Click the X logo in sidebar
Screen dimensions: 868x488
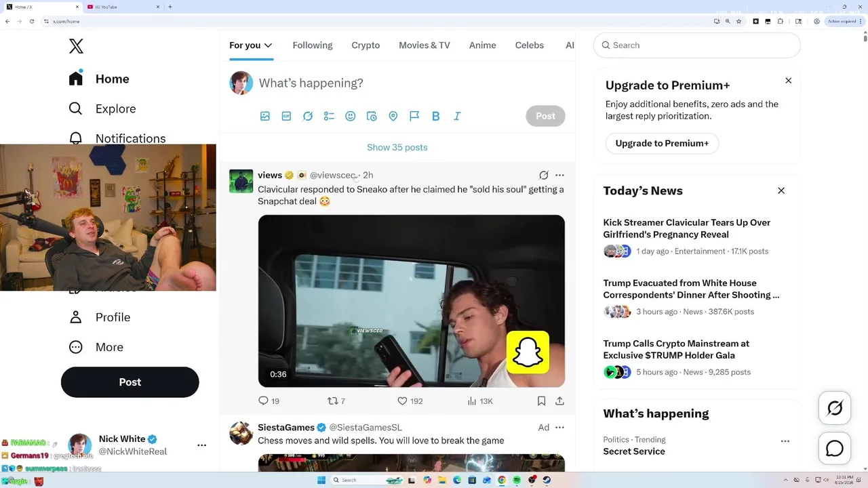point(76,46)
